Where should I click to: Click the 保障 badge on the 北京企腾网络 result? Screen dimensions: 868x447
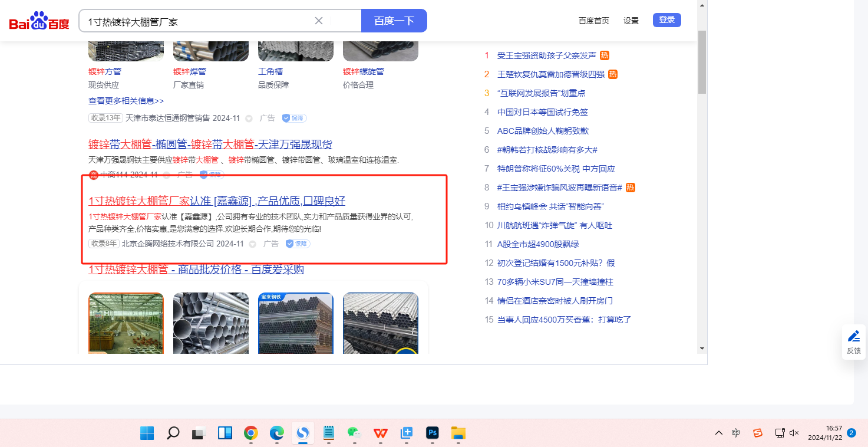[298, 244]
